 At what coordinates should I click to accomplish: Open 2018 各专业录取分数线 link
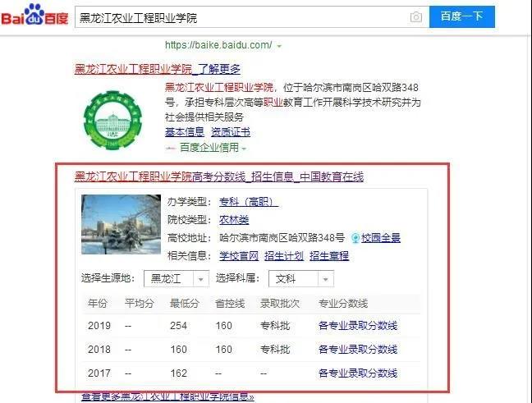[358, 350]
